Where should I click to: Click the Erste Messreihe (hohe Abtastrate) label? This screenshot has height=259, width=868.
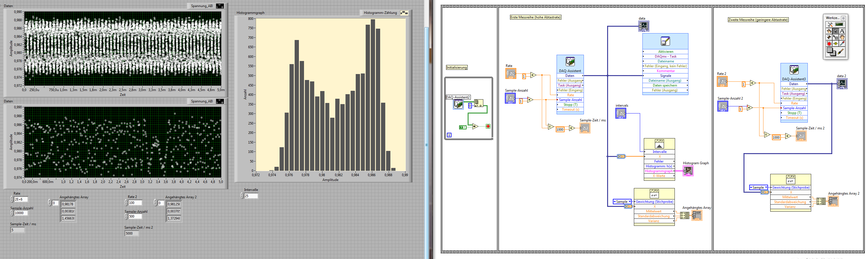(535, 17)
